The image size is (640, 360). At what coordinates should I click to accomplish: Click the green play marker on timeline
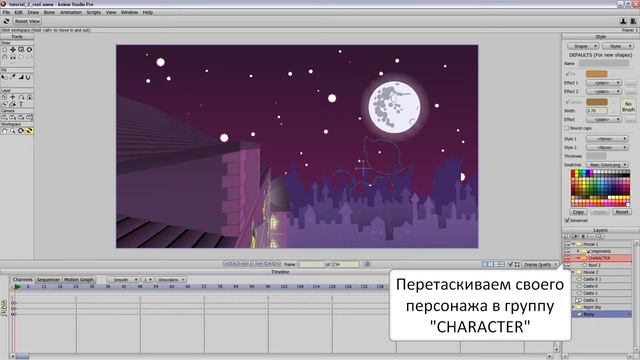tap(17, 287)
